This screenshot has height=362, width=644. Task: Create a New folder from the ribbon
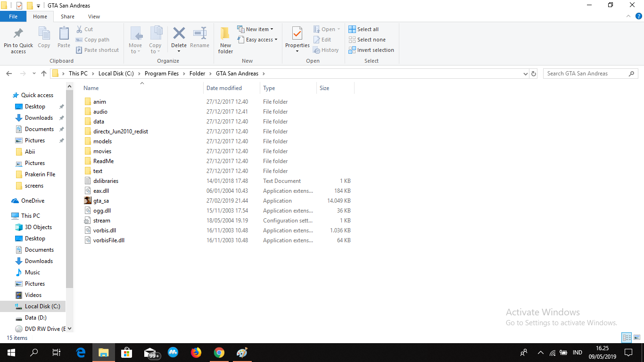pyautogui.click(x=225, y=40)
